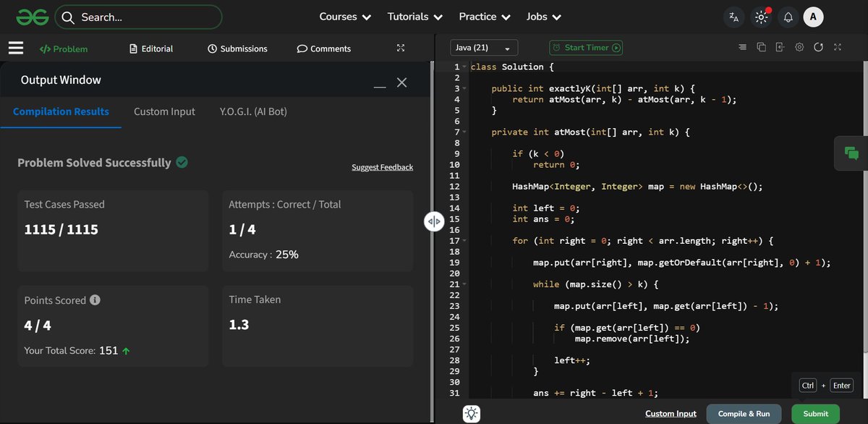Open the Java (21) language dropdown
Image resolution: width=868 pixels, height=424 pixels.
click(x=484, y=48)
